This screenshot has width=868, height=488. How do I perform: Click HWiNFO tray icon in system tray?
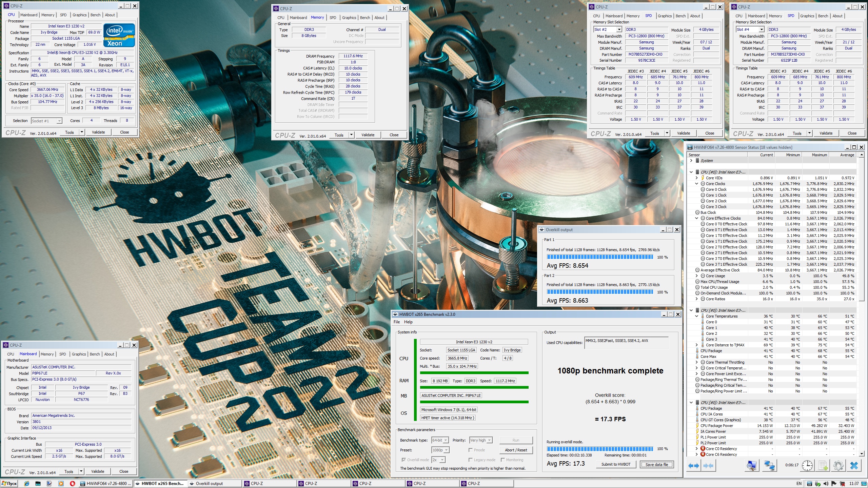coord(810,484)
